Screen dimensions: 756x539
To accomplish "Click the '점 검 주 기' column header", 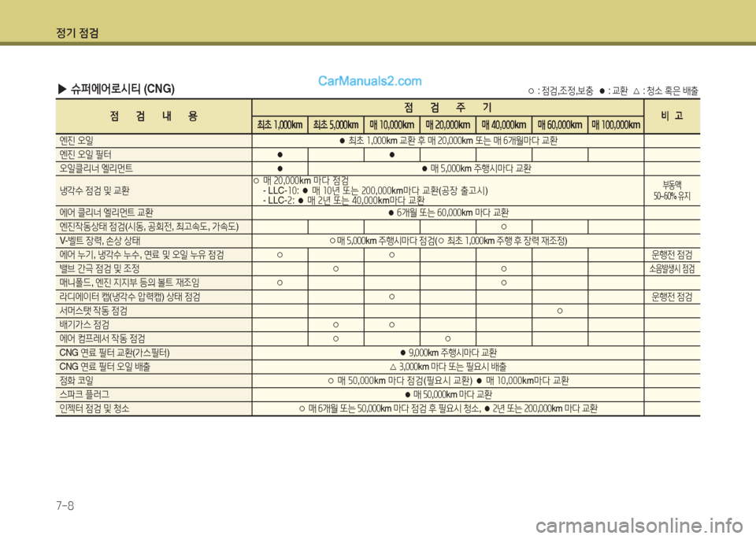I will [x=447, y=108].
